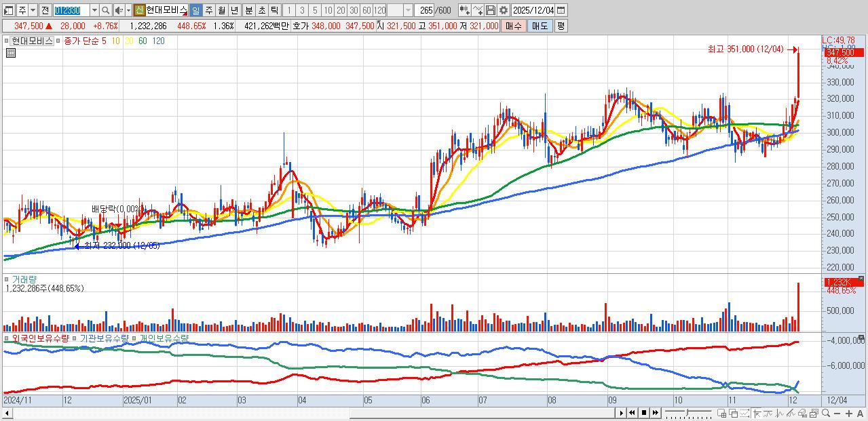Click the 신 badge icon
The width and height of the screenshot is (868, 421).
pyautogui.click(x=139, y=10)
